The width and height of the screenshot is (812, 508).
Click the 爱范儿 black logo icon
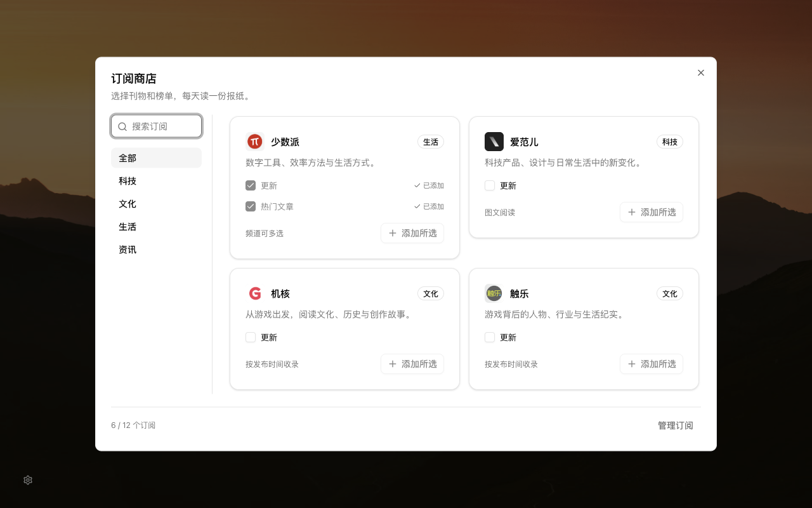point(494,142)
